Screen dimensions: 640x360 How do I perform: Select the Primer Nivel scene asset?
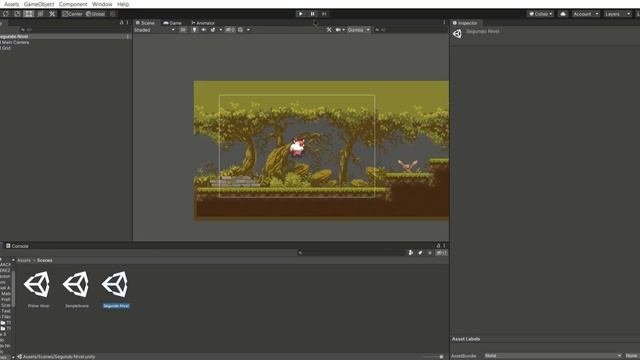coord(38,289)
